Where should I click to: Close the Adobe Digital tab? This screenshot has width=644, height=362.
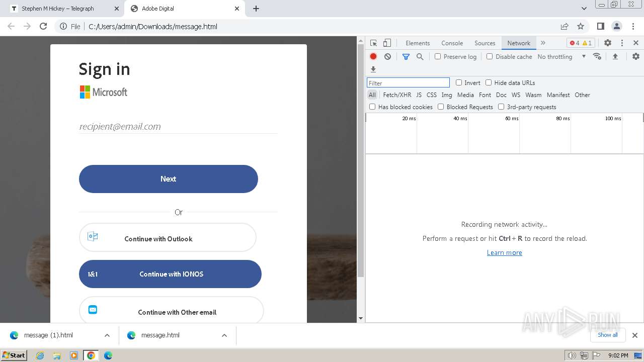click(x=237, y=9)
